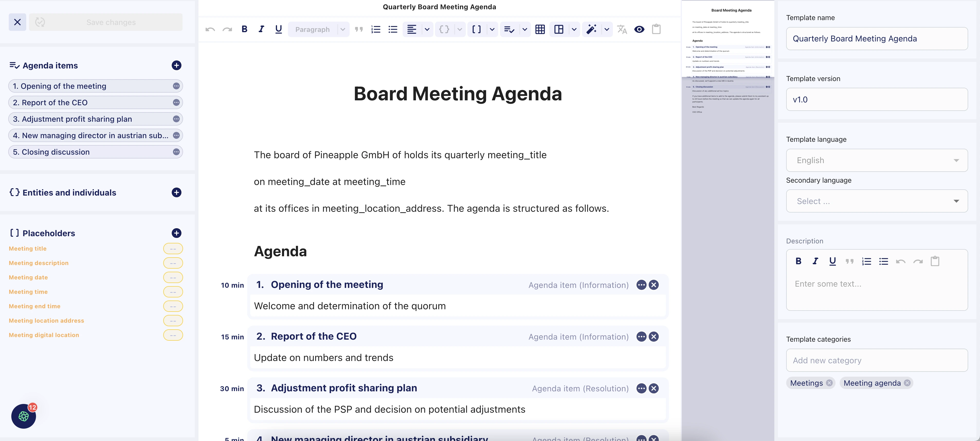980x441 pixels.
Task: Open options for 4. New managing director in sidebar
Action: (x=176, y=136)
